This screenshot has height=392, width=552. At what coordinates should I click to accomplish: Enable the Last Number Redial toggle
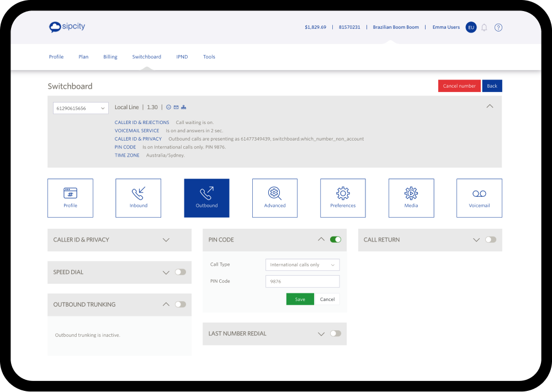tap(336, 334)
